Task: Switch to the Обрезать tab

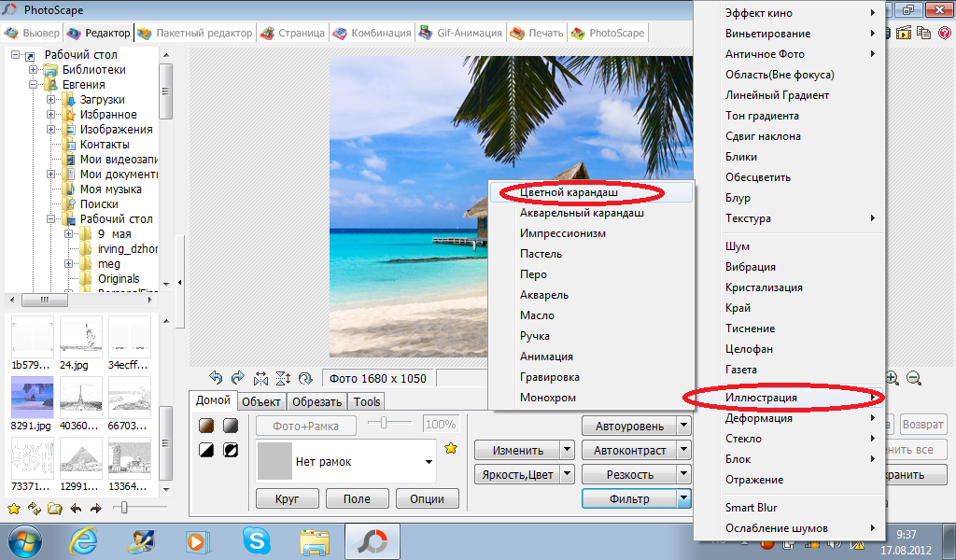Action: [316, 401]
